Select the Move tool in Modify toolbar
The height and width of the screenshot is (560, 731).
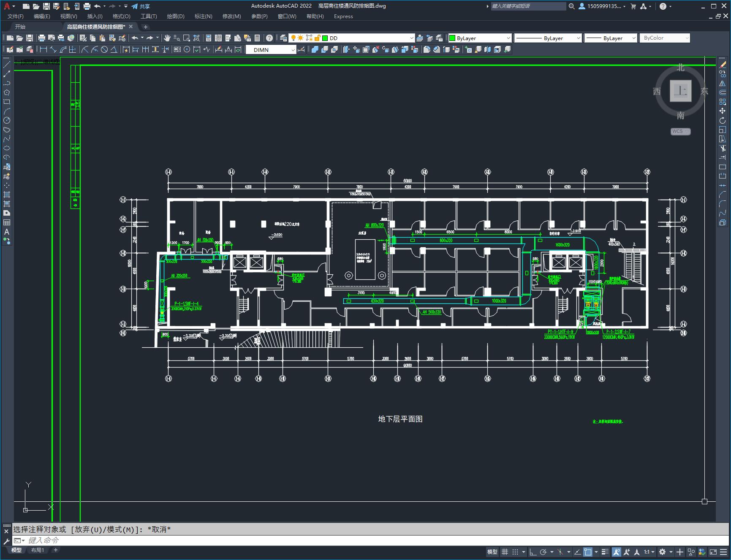point(723,111)
